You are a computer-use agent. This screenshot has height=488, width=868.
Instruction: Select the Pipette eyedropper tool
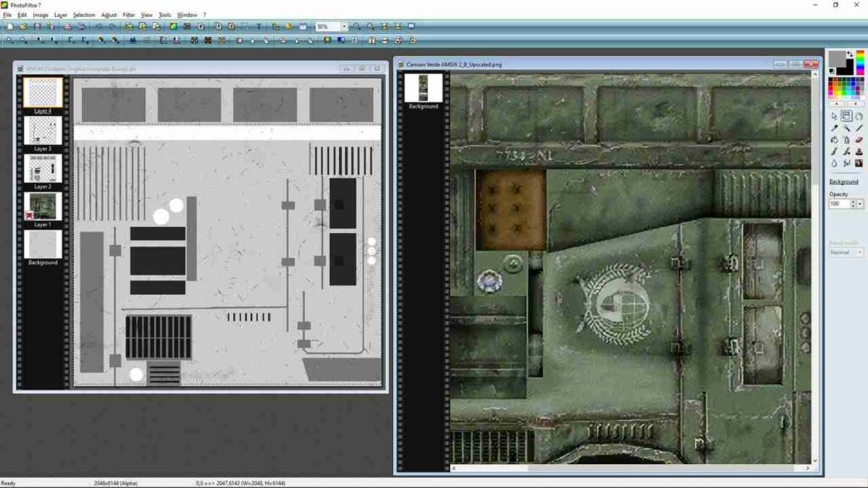[834, 128]
